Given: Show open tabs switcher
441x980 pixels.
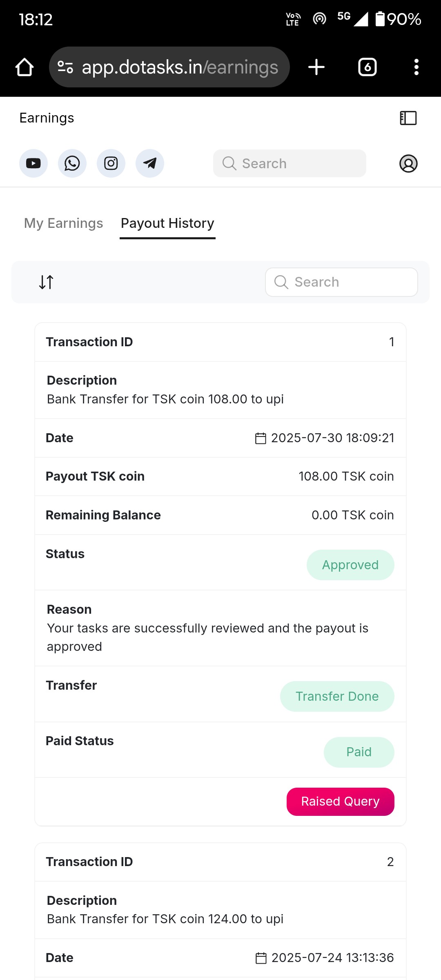Looking at the screenshot, I should tap(367, 67).
